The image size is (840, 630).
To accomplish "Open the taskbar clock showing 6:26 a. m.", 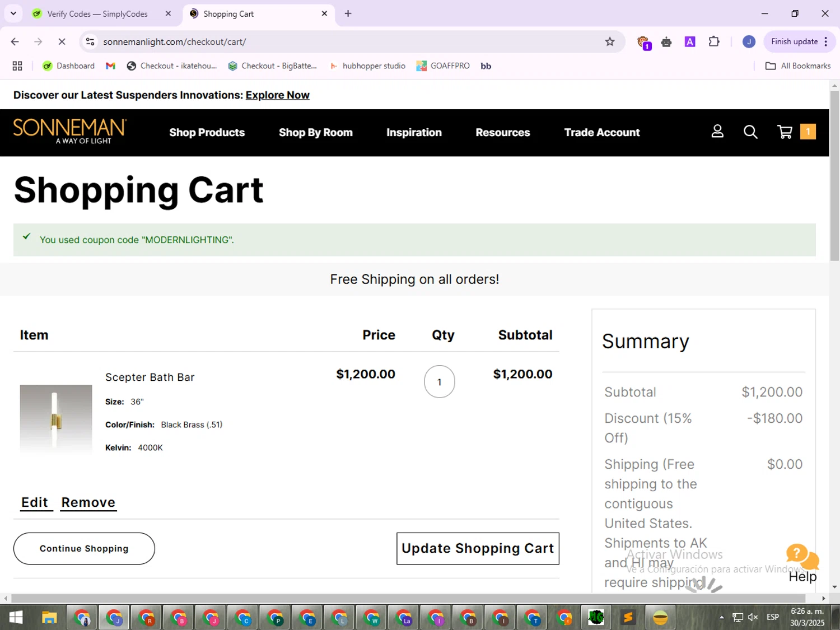I will click(x=808, y=617).
